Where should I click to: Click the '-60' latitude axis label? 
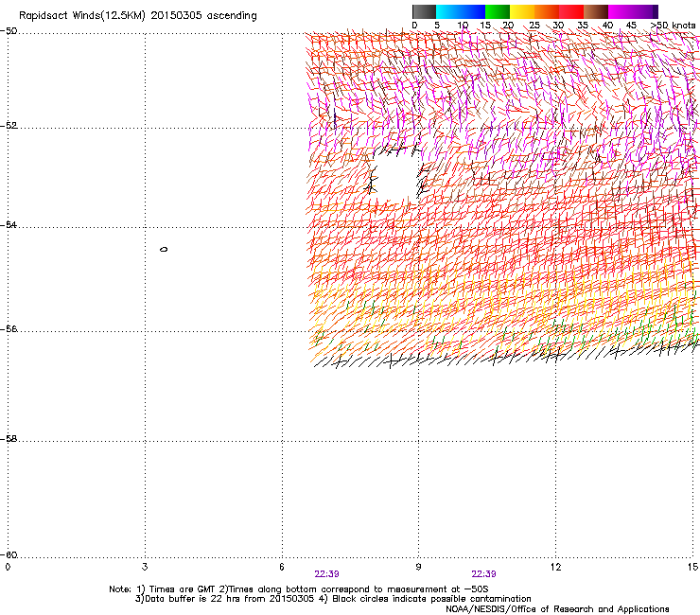coord(9,554)
